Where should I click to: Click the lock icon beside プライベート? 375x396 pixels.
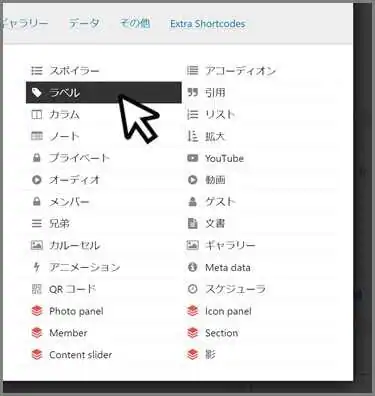coord(37,158)
